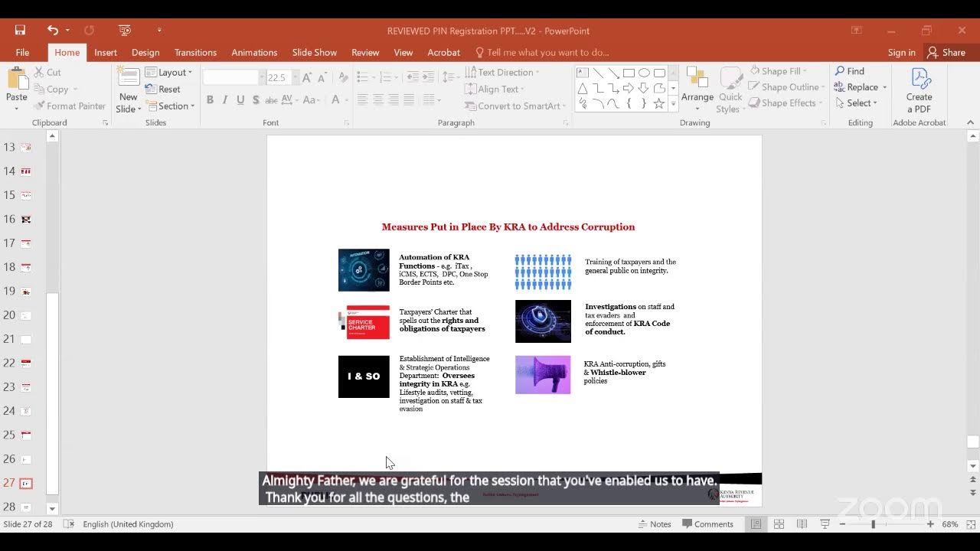980x551 pixels.
Task: Select slide 22 thumbnail
Action: tap(26, 363)
